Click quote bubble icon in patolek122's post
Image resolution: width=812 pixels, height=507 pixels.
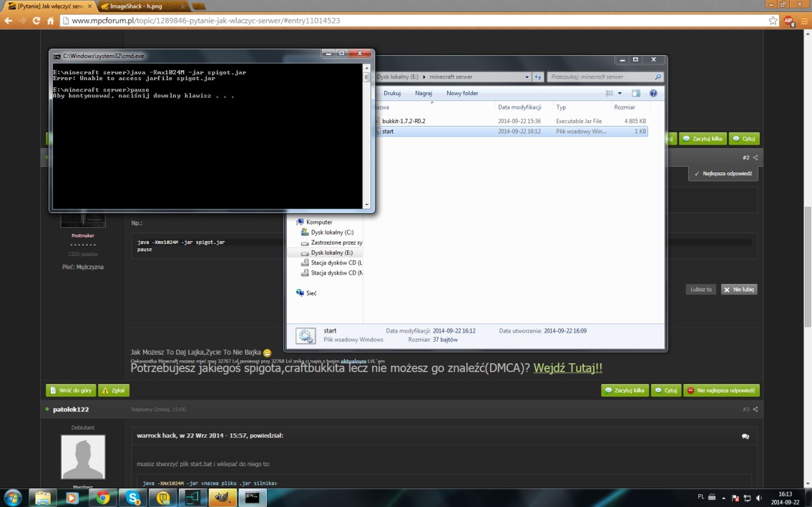coord(745,437)
